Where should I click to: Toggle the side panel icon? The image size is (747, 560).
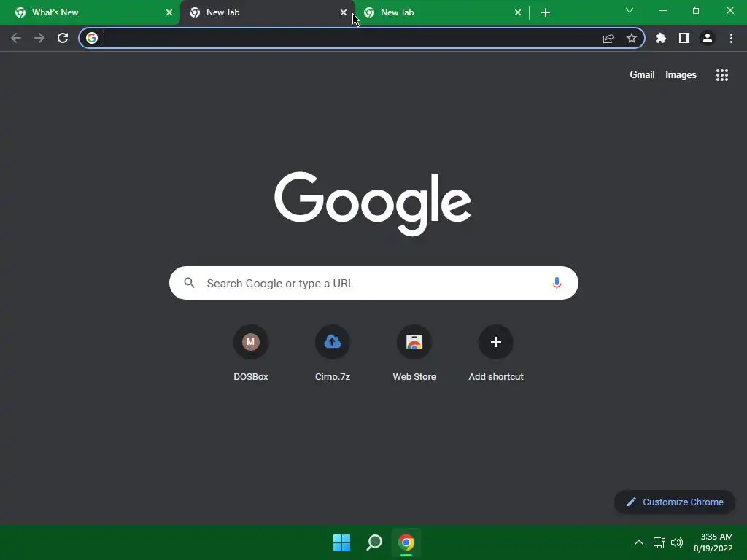tap(684, 38)
